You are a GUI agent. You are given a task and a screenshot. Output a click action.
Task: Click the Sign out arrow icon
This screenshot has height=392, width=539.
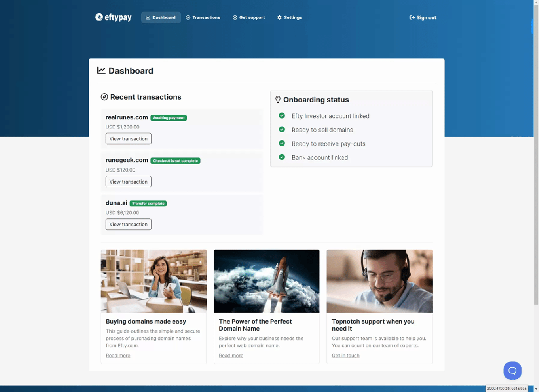(412, 17)
